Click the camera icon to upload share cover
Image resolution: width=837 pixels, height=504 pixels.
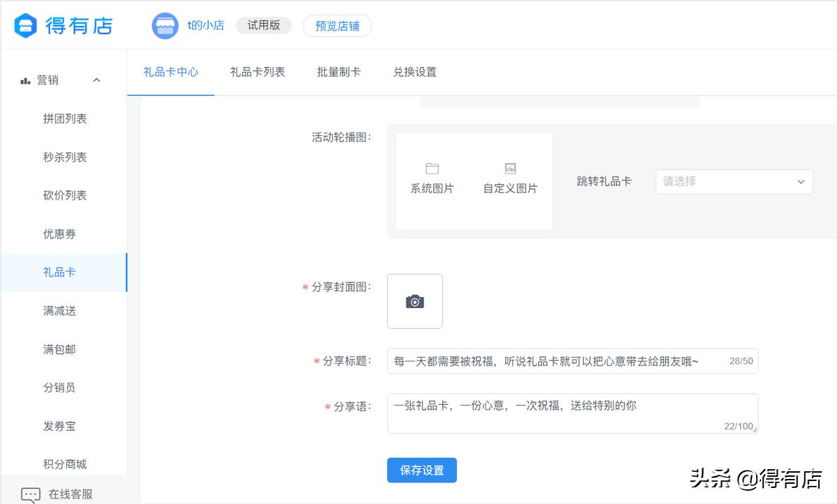pos(414,300)
